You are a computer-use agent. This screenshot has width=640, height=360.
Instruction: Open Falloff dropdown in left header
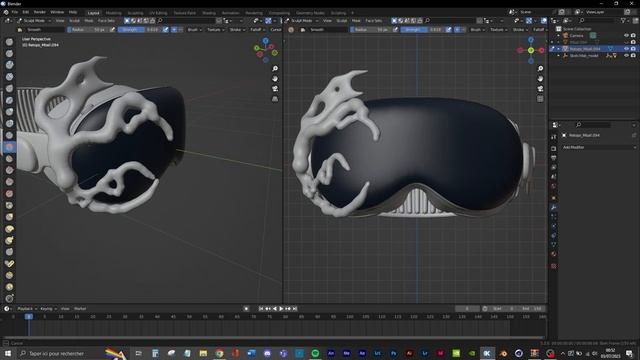click(257, 30)
